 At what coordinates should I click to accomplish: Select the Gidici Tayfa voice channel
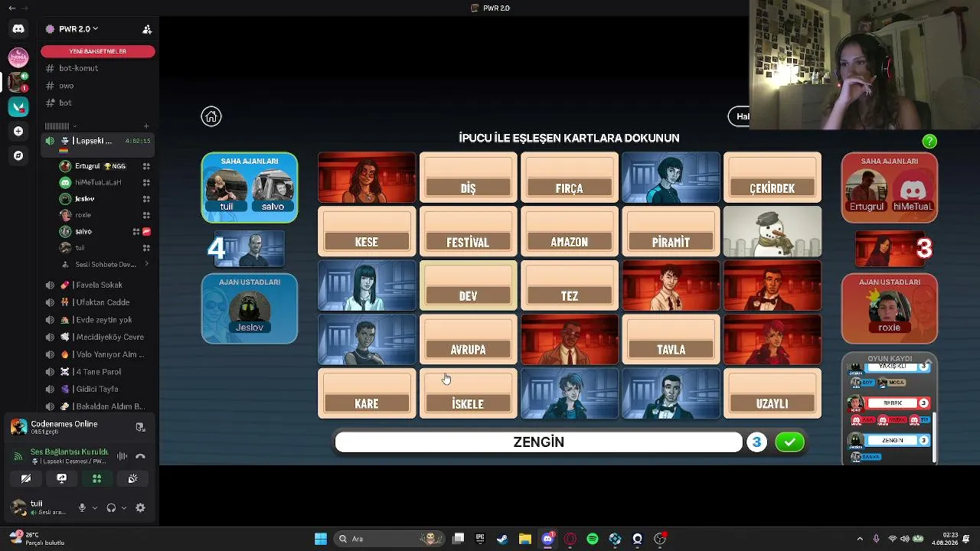(x=99, y=389)
